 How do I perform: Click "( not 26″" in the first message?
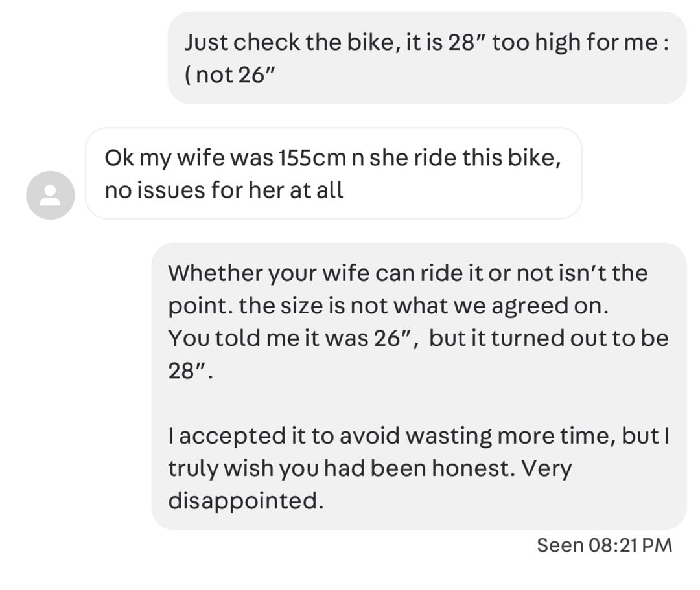[230, 75]
